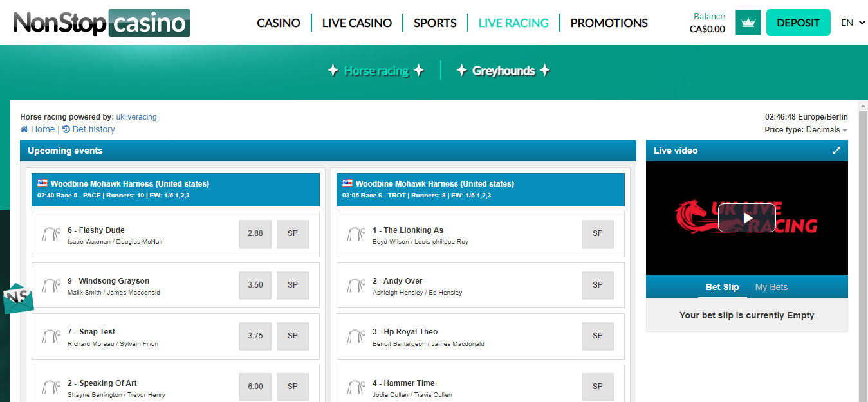Click jockey silks icon for Andy Over
868x402 pixels.
356,286
